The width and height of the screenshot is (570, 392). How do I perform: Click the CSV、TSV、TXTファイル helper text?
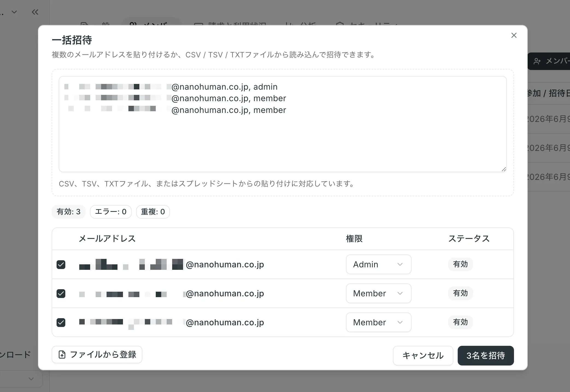point(207,184)
